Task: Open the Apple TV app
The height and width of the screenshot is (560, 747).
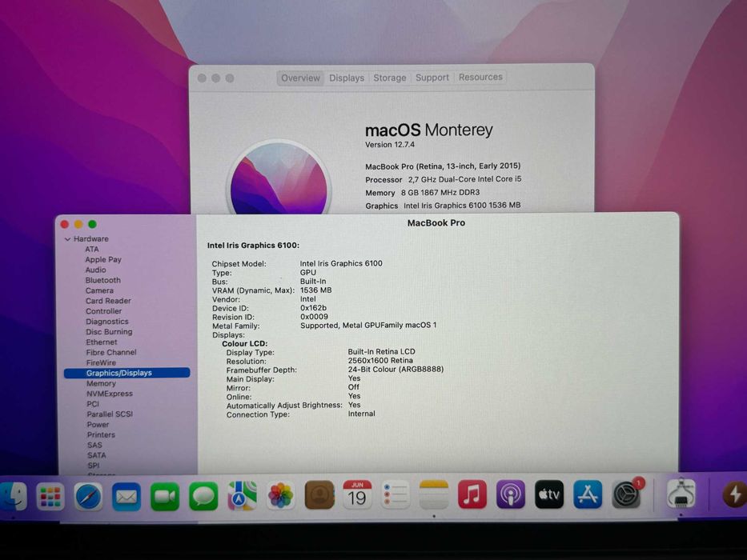Action: [549, 494]
